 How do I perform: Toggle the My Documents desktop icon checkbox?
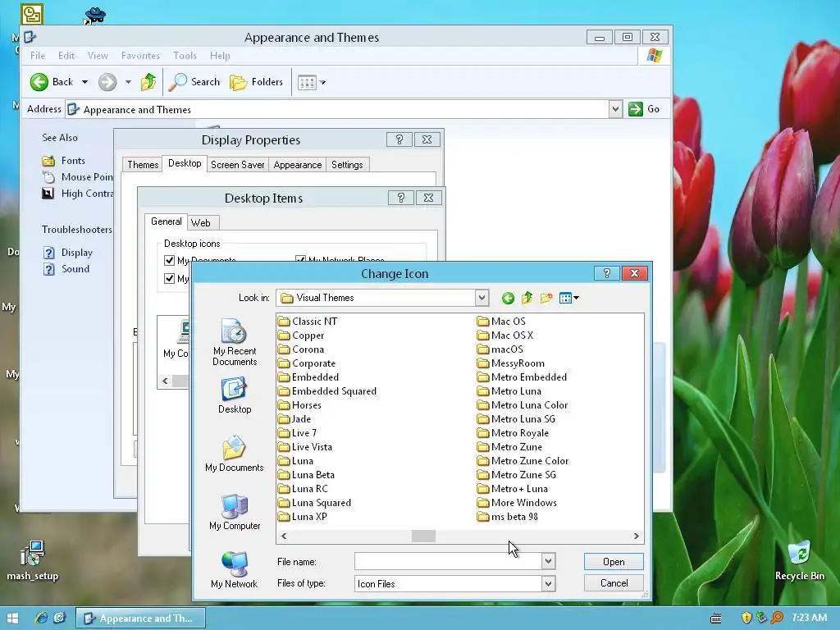pyautogui.click(x=169, y=260)
